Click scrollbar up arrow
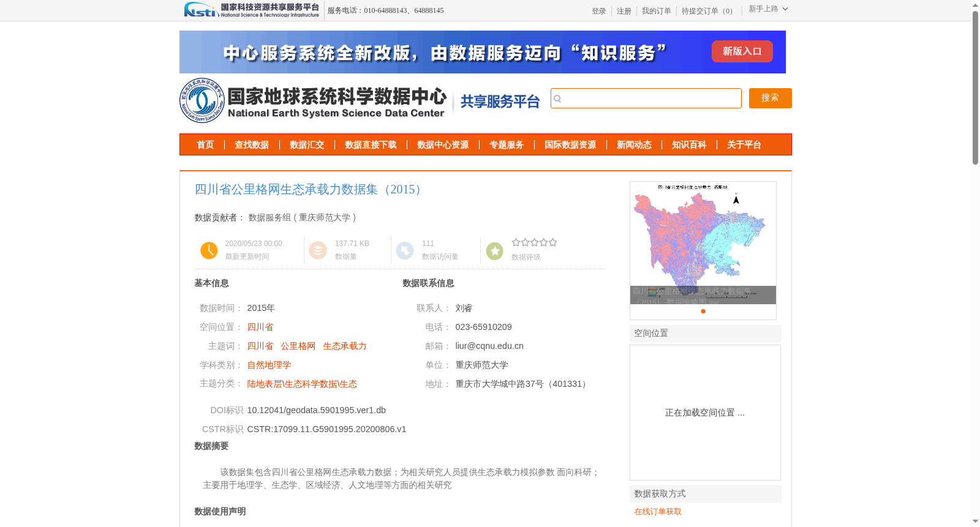The image size is (980, 527). click(975, 5)
